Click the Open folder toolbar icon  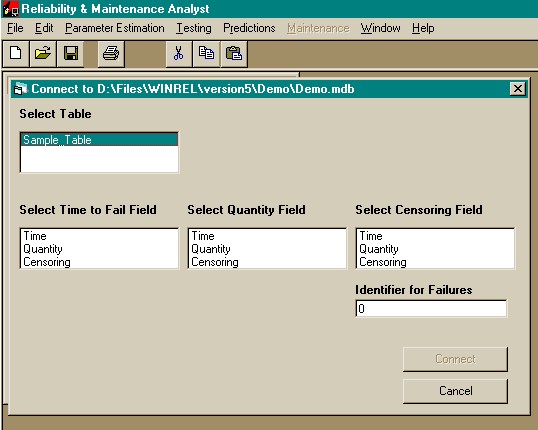pyautogui.click(x=43, y=54)
